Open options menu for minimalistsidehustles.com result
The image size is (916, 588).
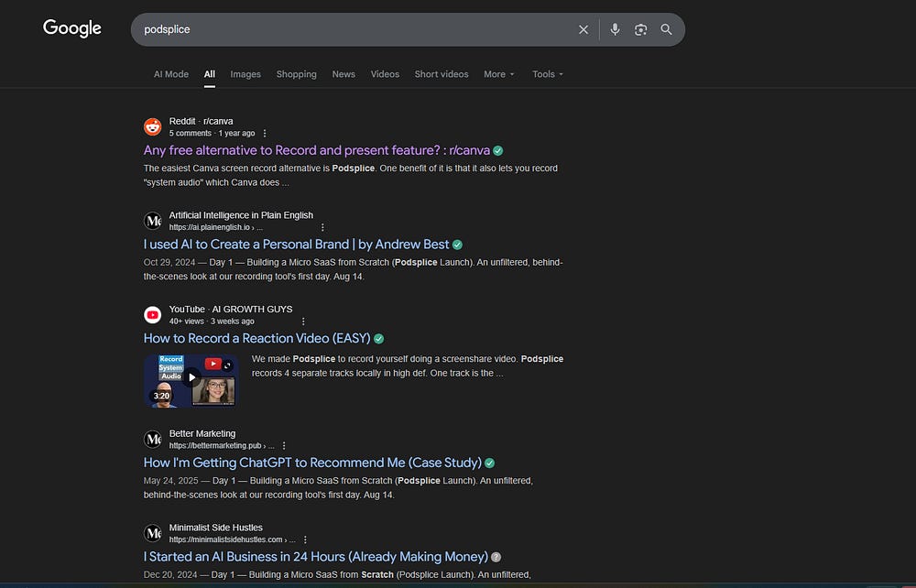click(305, 540)
